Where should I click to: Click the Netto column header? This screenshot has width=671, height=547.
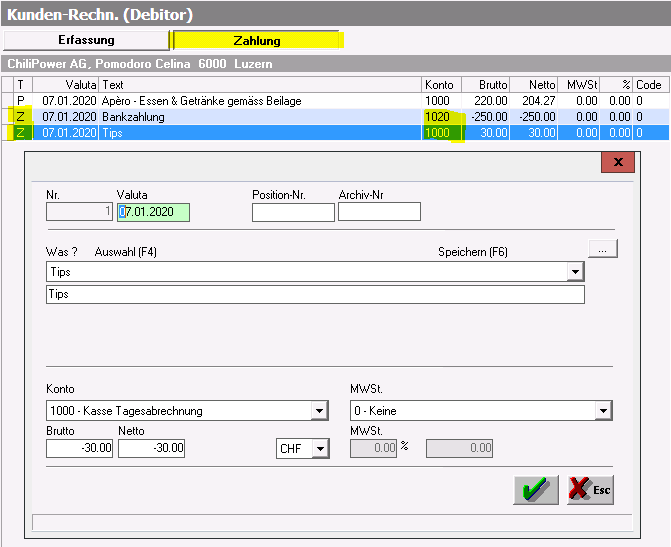[533, 85]
